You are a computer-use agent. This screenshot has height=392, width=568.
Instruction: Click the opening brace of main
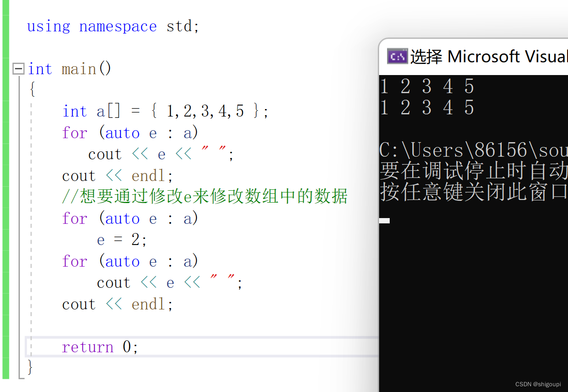click(x=32, y=90)
